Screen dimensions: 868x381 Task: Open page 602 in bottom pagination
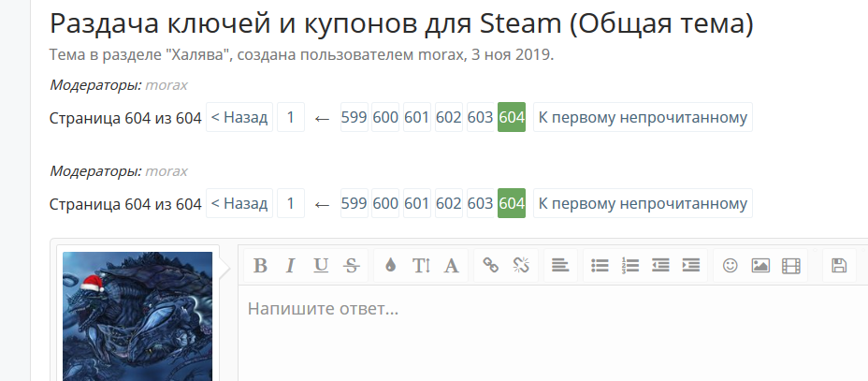[448, 204]
